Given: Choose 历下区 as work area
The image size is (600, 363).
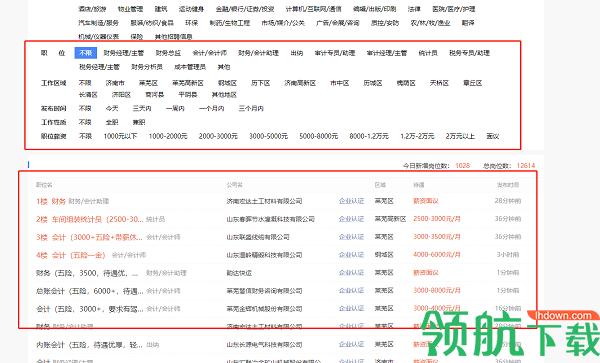Looking at the screenshot, I should [x=261, y=83].
